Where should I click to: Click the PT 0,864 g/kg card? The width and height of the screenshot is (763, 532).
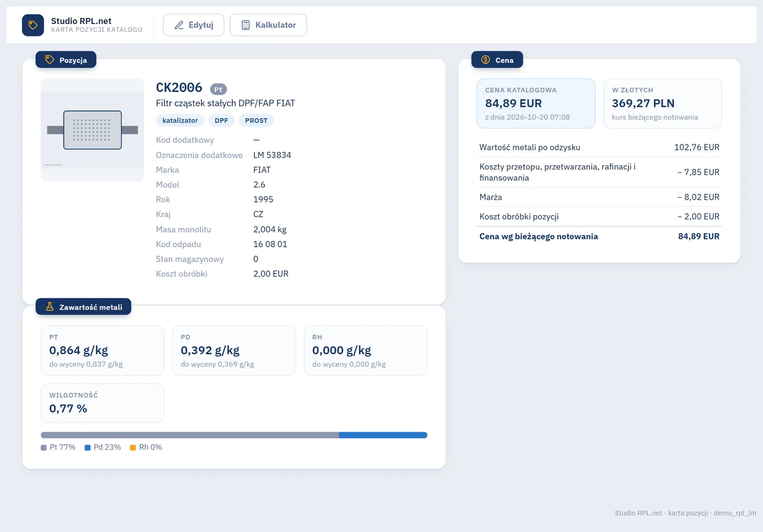[x=102, y=350]
